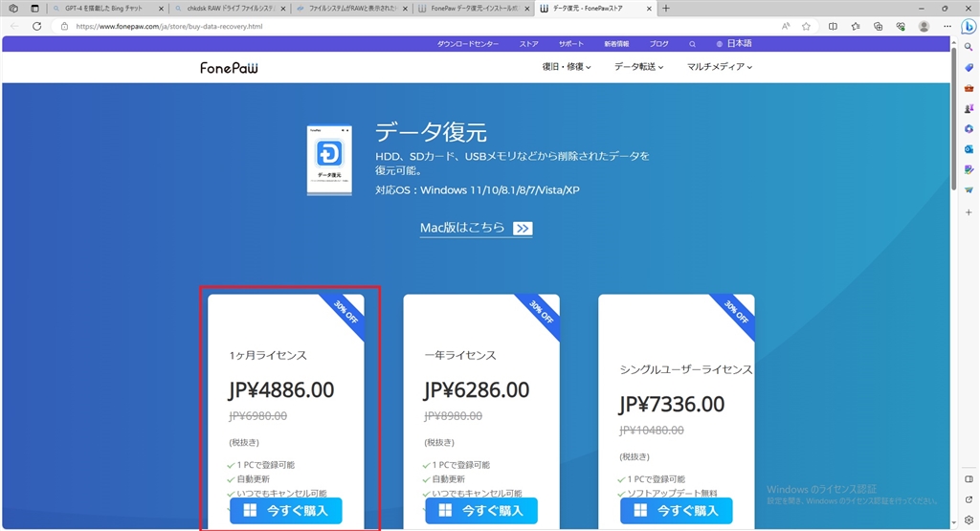Open the Collections icon in toolbar
Screen dimensions: 980x531
coord(879,26)
